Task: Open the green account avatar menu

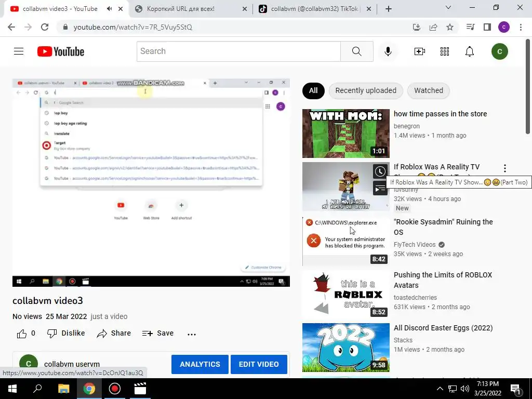Action: pos(499,51)
